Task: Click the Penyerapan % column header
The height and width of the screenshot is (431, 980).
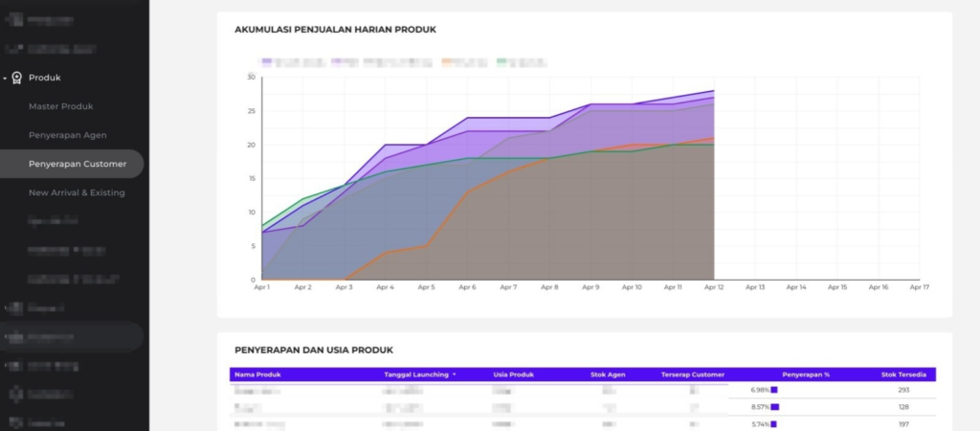Action: pyautogui.click(x=806, y=374)
